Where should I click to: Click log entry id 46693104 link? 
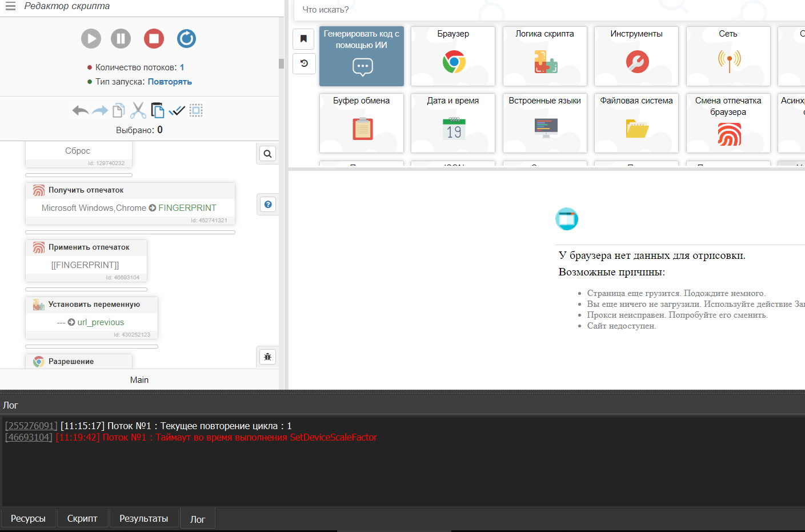click(29, 437)
